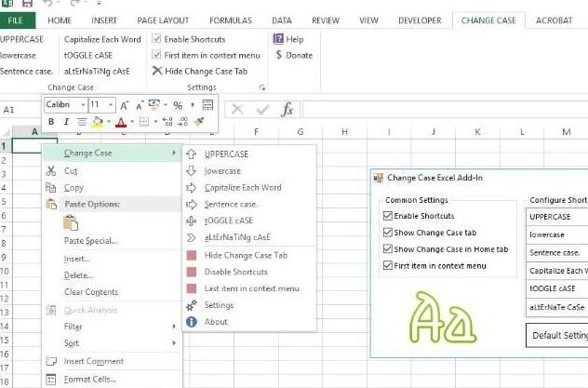588x388 pixels.
Task: Open the Settings group dialog launcher
Action: pos(262,87)
